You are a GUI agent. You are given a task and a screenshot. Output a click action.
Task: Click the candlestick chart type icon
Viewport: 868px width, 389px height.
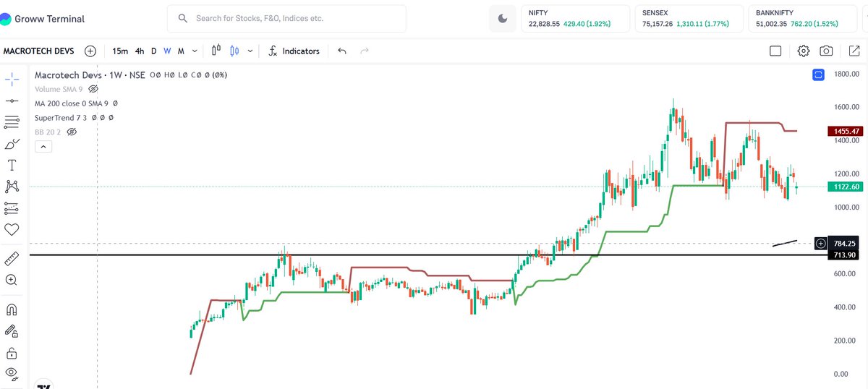pyautogui.click(x=234, y=51)
